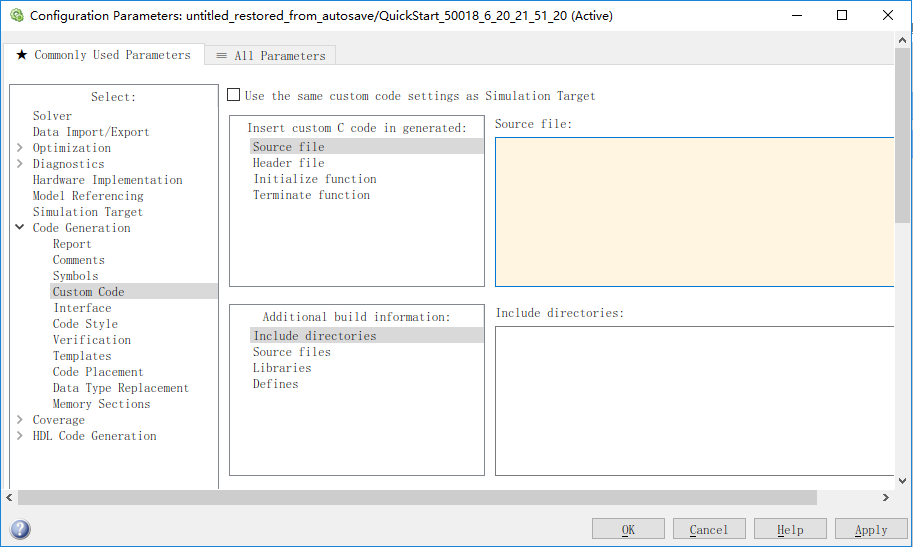
Task: Open the Templates subpane
Action: [82, 356]
